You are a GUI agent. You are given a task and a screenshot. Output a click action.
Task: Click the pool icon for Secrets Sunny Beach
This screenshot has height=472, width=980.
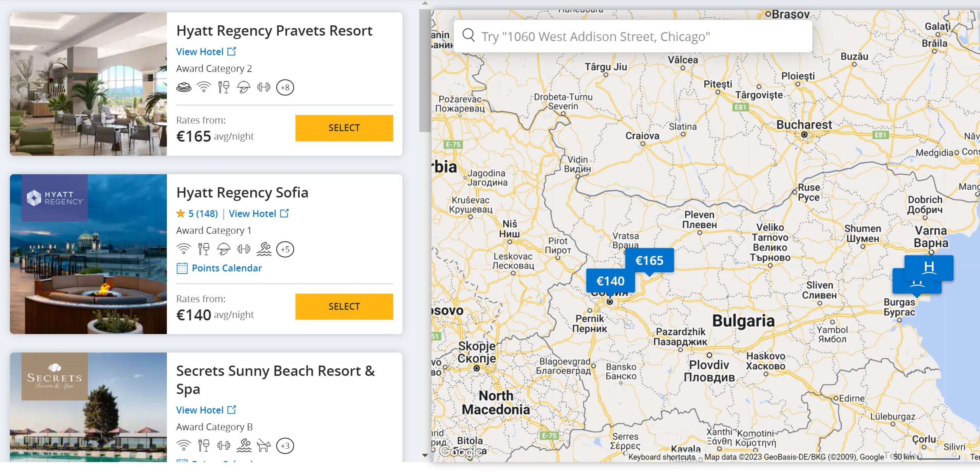click(x=244, y=446)
